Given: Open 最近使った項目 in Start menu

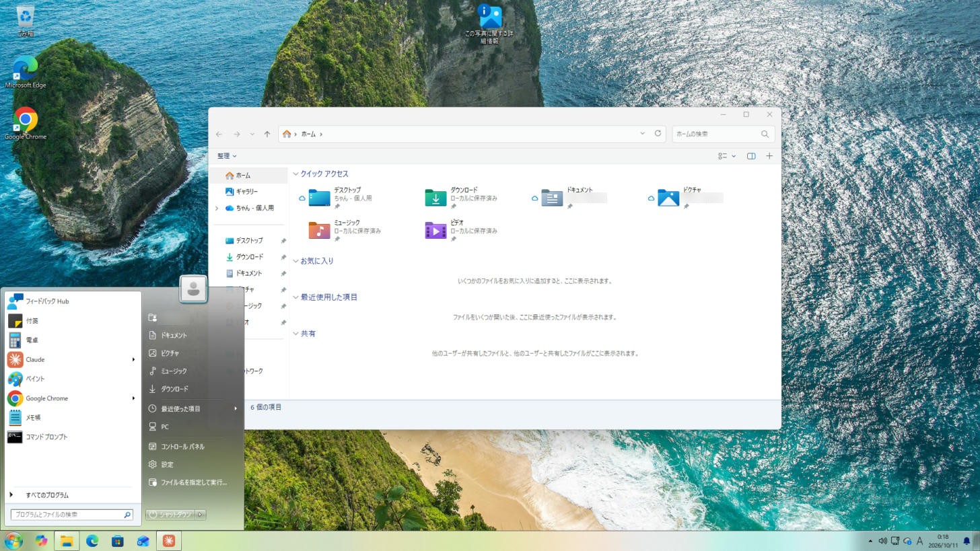Looking at the screenshot, I should [x=193, y=409].
